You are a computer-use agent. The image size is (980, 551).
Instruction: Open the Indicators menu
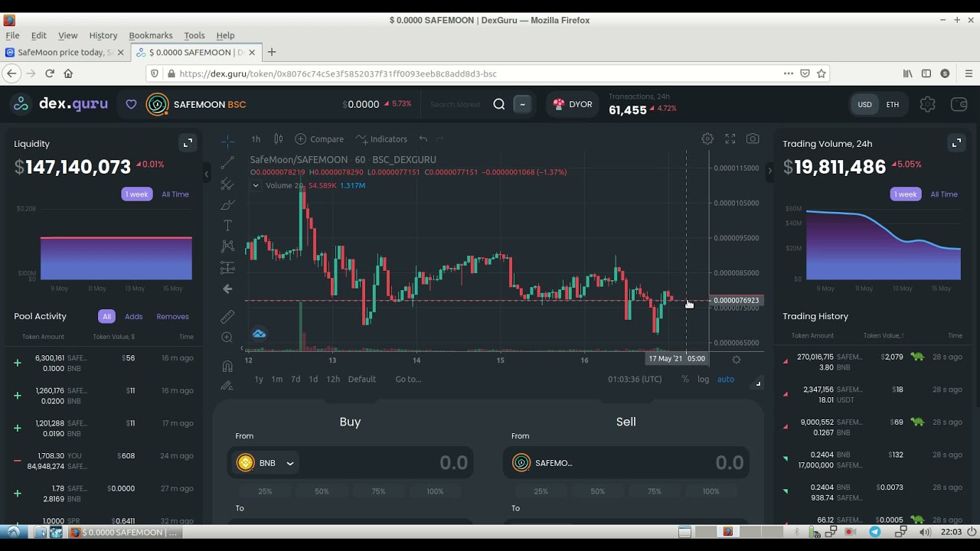pyautogui.click(x=381, y=139)
